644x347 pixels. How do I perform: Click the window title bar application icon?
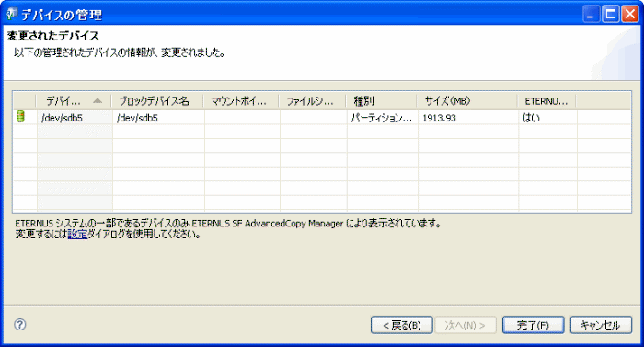point(12,15)
